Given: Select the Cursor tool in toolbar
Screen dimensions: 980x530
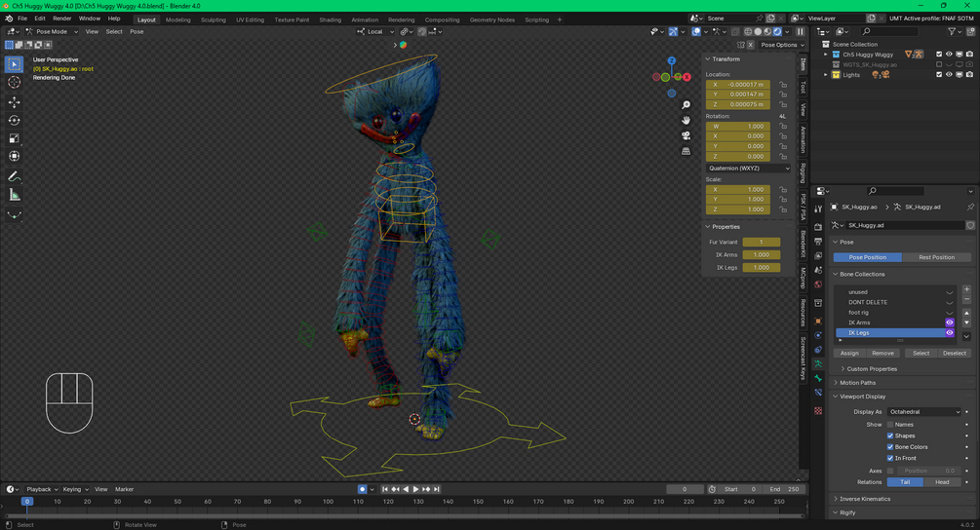Looking at the screenshot, I should click(14, 83).
